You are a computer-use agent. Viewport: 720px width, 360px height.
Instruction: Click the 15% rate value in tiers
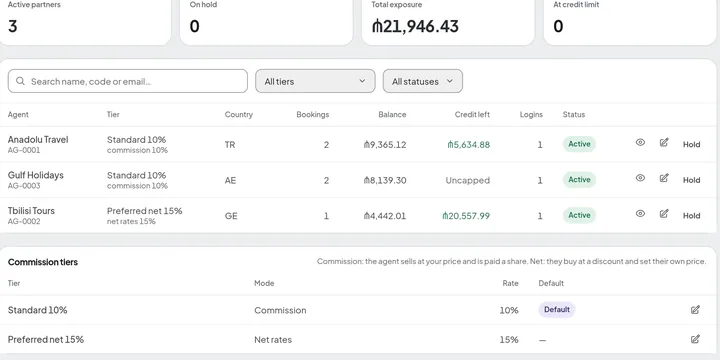coord(509,340)
